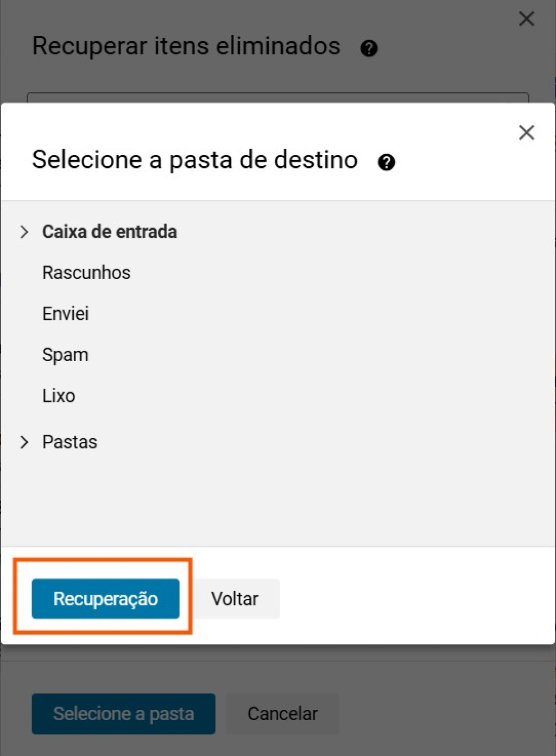
Task: Click the "Selecione a pasta de destino" heading
Action: coord(194,160)
